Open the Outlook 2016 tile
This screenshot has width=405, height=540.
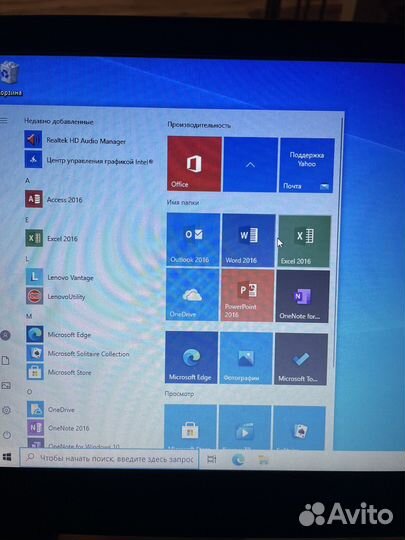pyautogui.click(x=193, y=239)
